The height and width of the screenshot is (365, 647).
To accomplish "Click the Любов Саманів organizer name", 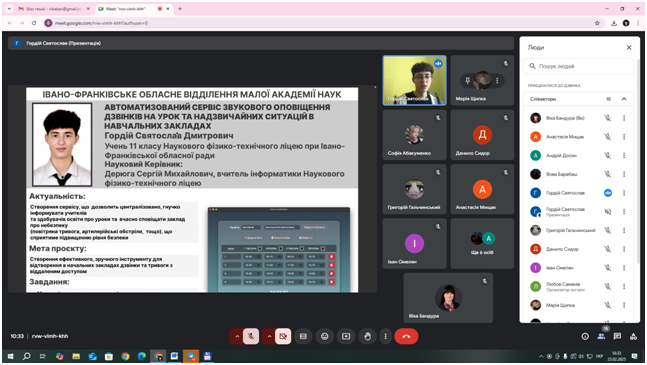I will coord(563,284).
